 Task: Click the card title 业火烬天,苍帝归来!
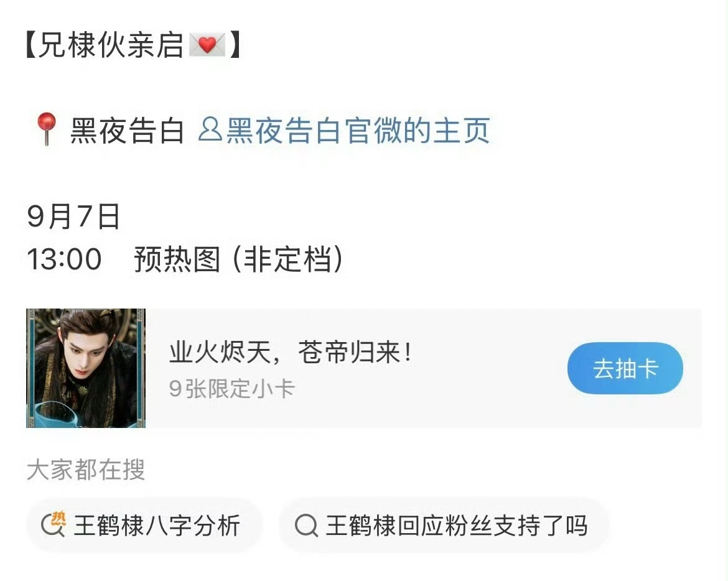291,352
